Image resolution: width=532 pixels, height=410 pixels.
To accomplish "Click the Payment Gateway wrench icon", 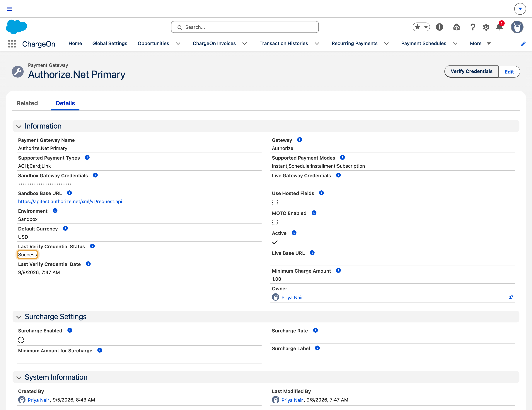I will coord(18,72).
